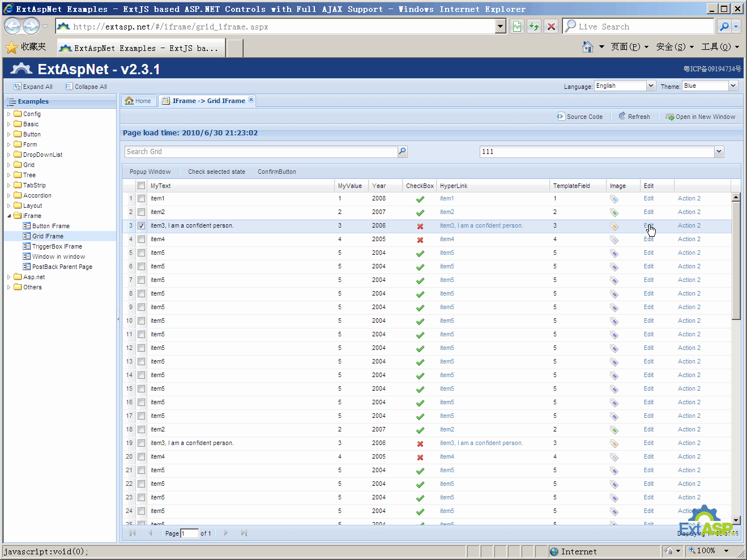Go to first page in grid pager
The width and height of the screenshot is (747, 560).
click(x=133, y=533)
